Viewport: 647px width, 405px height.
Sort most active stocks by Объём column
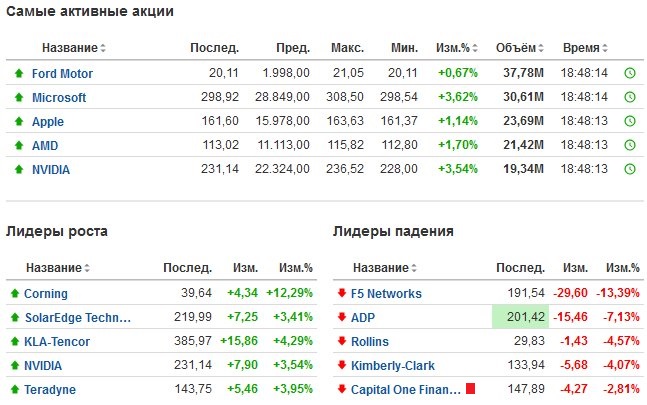click(x=521, y=48)
